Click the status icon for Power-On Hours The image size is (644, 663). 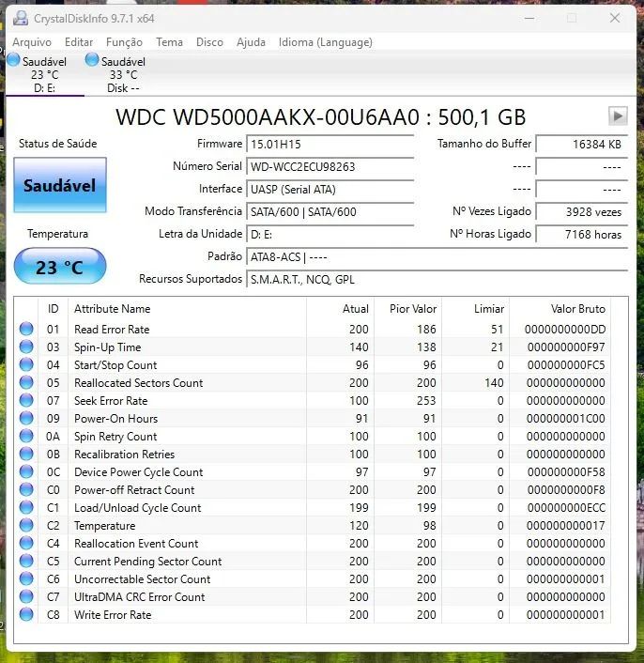[26, 418]
